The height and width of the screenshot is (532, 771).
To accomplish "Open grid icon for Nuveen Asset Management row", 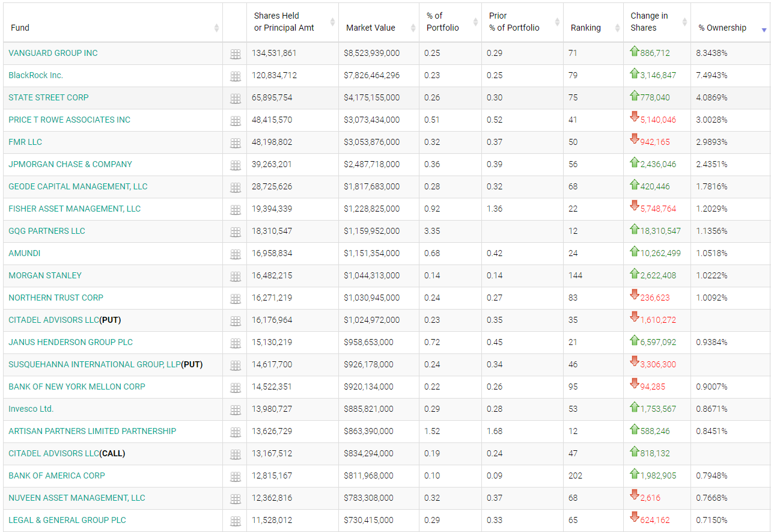I will pos(235,499).
